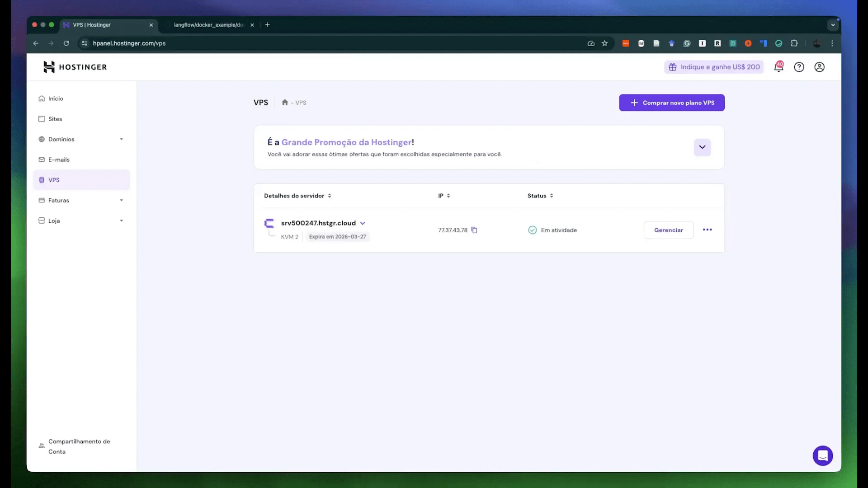Screen dimensions: 868x488
Task: Click the VPS breadcrumb link
Action: tap(301, 103)
